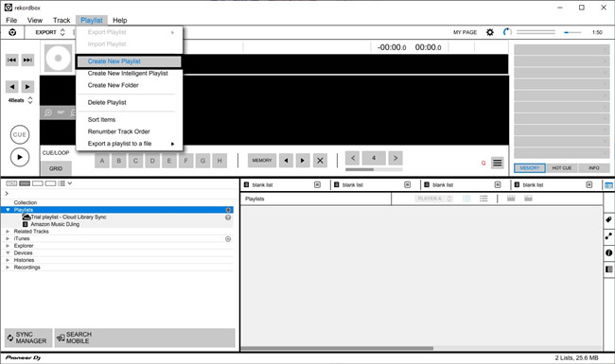Increase loop beat with right chevron
The width and height of the screenshot is (615, 364).
click(395, 158)
